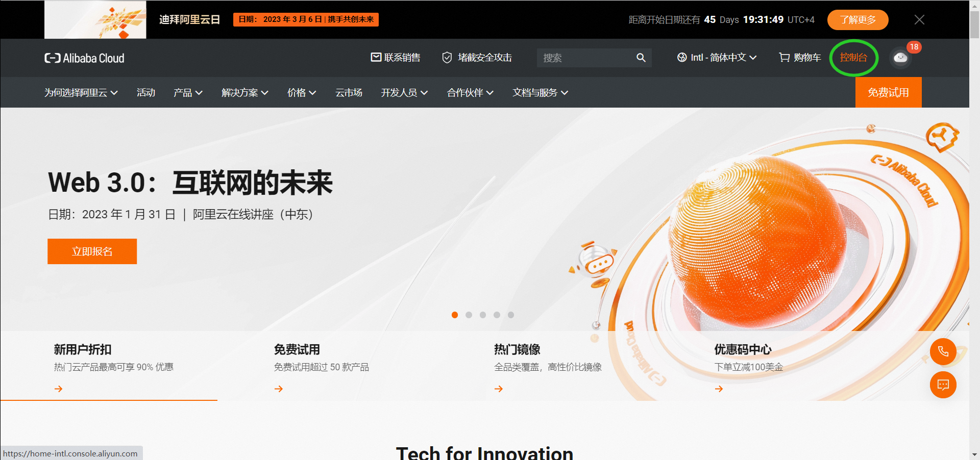Expand the 开发人员 developers menu
Viewport: 980px width, 460px height.
pyautogui.click(x=404, y=92)
